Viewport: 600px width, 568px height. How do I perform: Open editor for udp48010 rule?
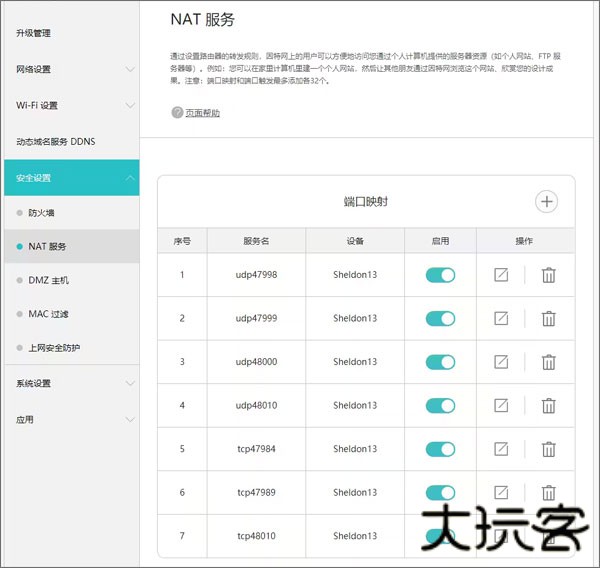(x=502, y=405)
